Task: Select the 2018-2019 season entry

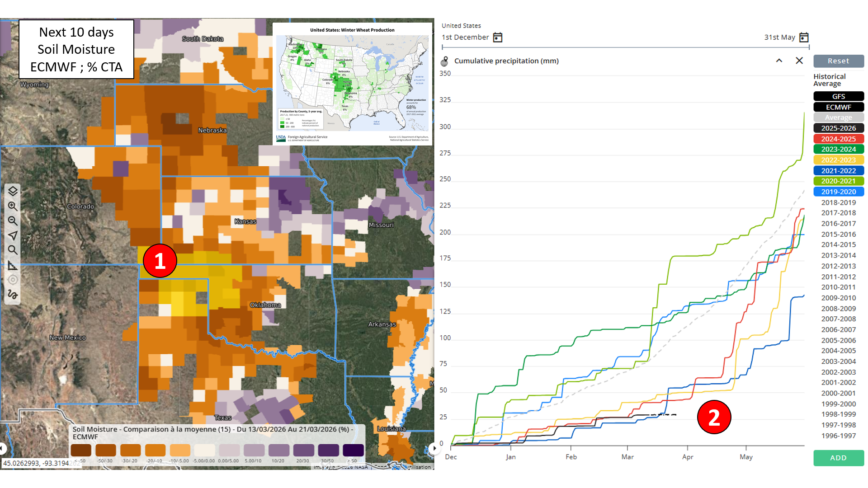Action: pyautogui.click(x=838, y=202)
